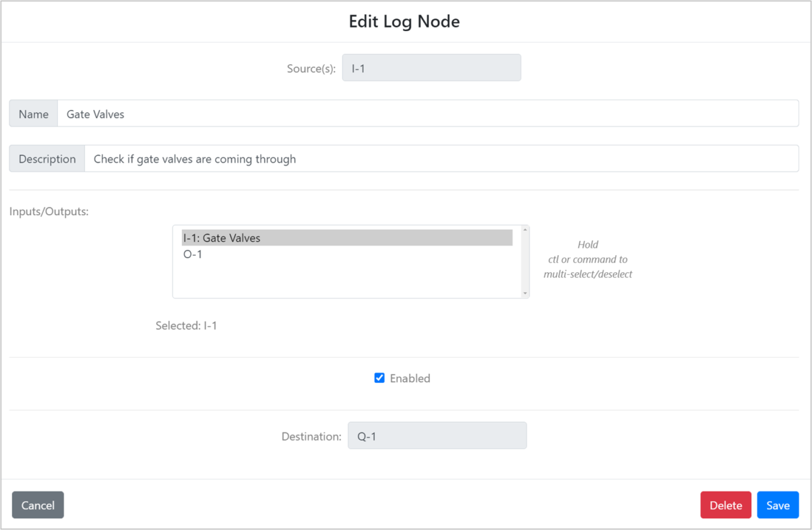The width and height of the screenshot is (812, 530).
Task: Click the Selected: I-1 text
Action: click(x=187, y=325)
